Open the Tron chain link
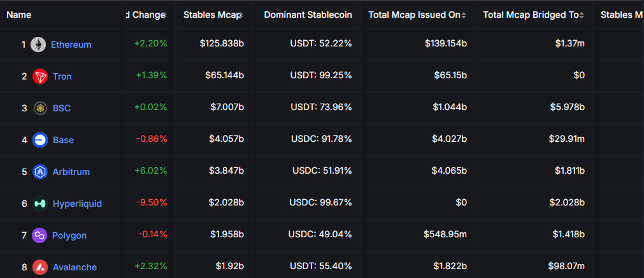The image size is (644, 278). coord(62,76)
